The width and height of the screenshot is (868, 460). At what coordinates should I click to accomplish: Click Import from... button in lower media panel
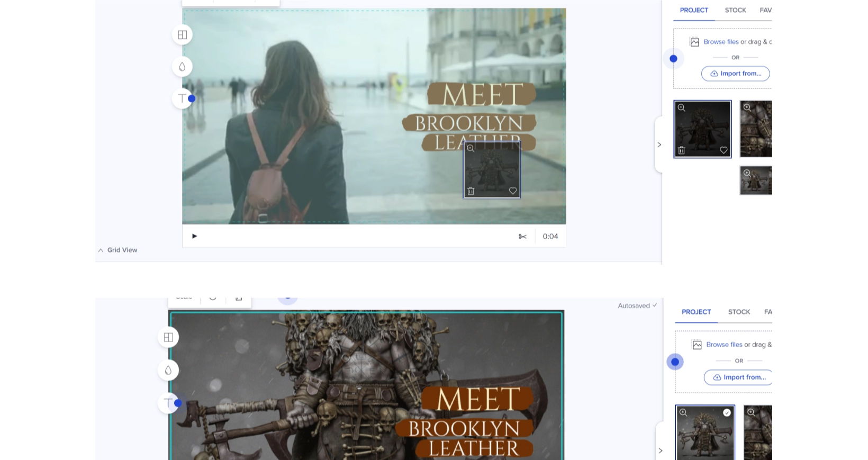739,377
